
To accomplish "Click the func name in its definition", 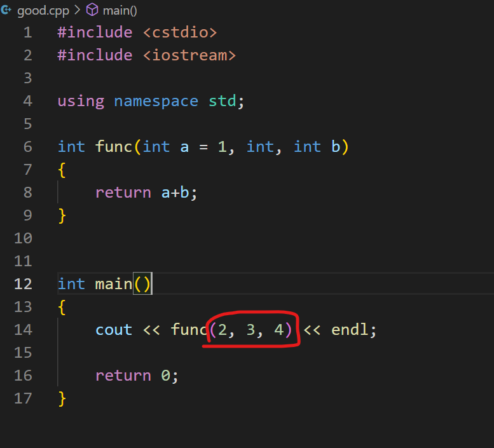I will tap(113, 147).
